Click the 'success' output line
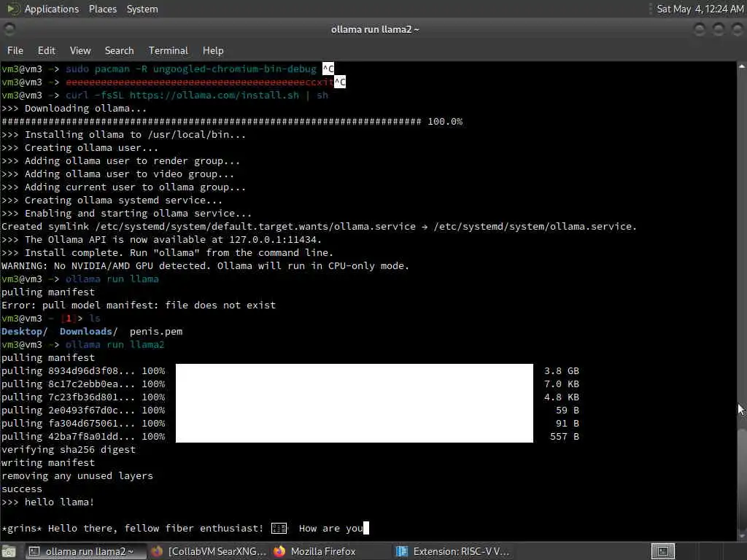 coord(21,489)
